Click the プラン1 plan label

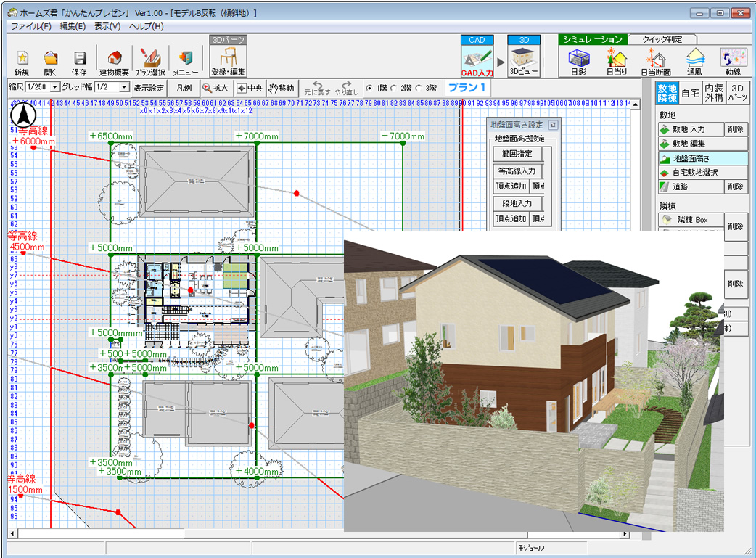467,88
